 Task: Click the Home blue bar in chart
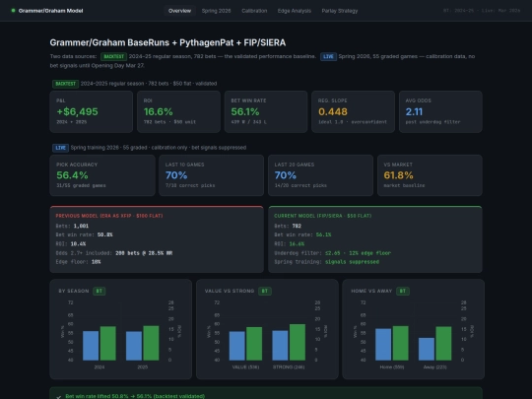[383, 345]
